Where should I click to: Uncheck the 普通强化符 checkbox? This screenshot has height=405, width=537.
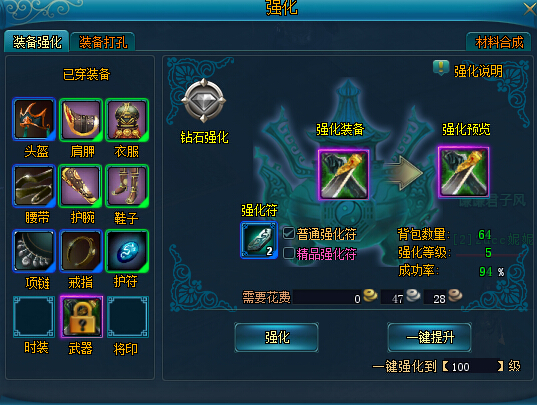[x=288, y=233]
